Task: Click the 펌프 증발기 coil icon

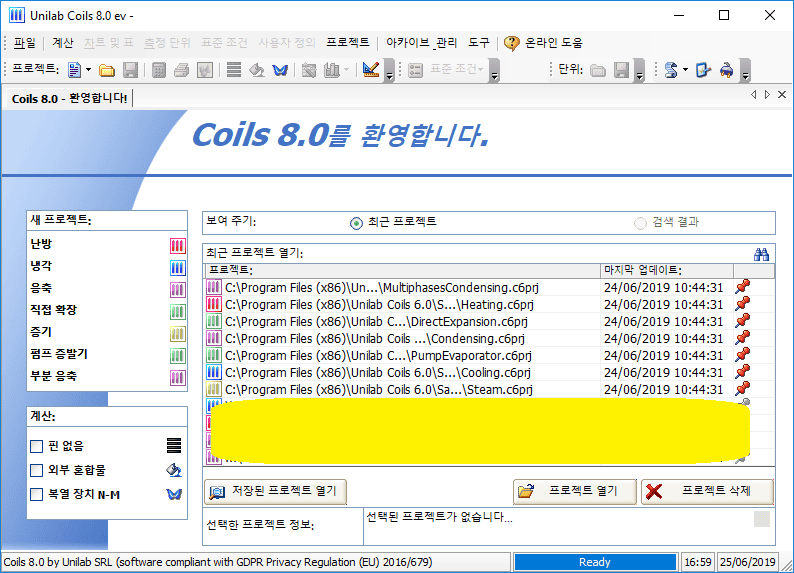Action: (177, 355)
